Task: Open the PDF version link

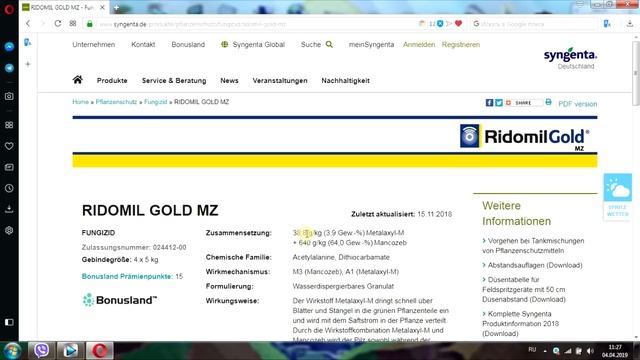Action: tap(578, 104)
